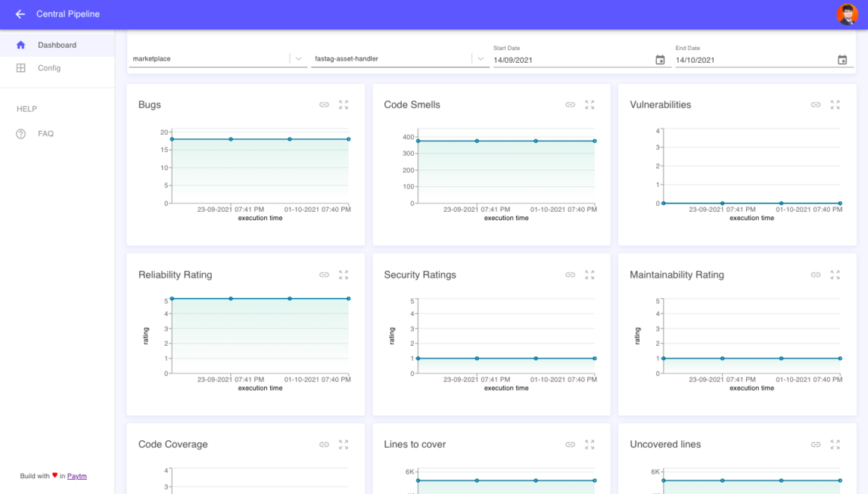Open the link icon on Reliability Rating
Screen dimensions: 868x494
[x=324, y=275]
